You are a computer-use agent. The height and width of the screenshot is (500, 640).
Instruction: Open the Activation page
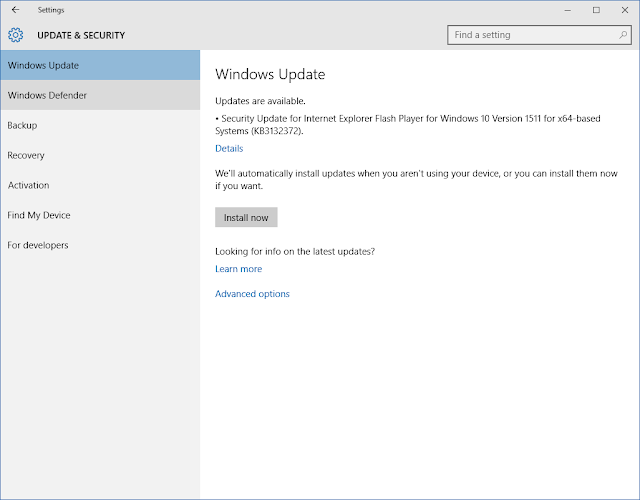100,185
